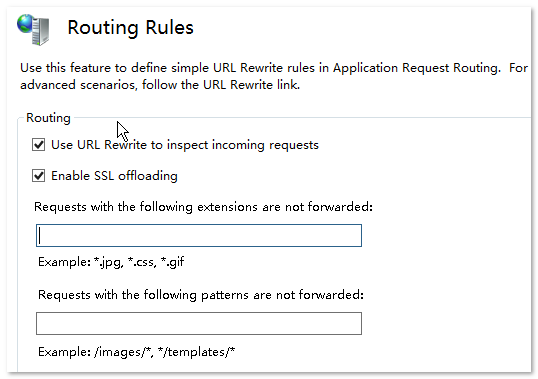Focus the extensions not forwarded input field
Viewport: 538px width, 379px height.
[199, 235]
